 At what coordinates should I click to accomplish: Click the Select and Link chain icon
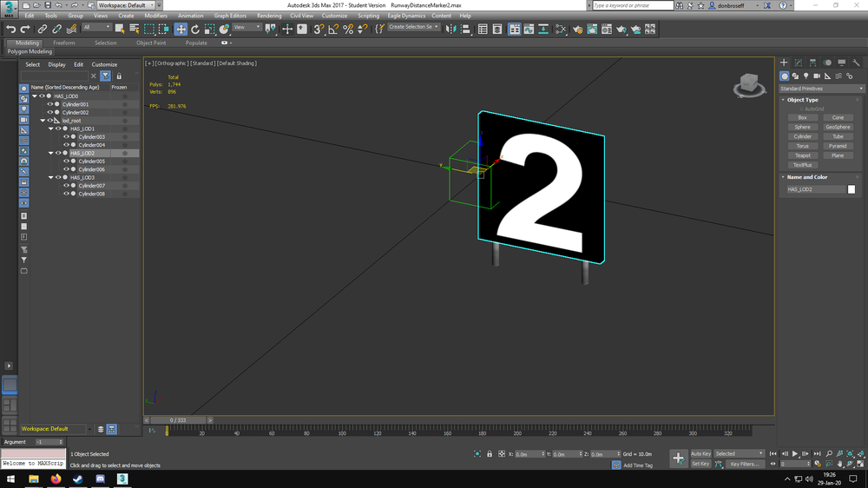pyautogui.click(x=41, y=30)
